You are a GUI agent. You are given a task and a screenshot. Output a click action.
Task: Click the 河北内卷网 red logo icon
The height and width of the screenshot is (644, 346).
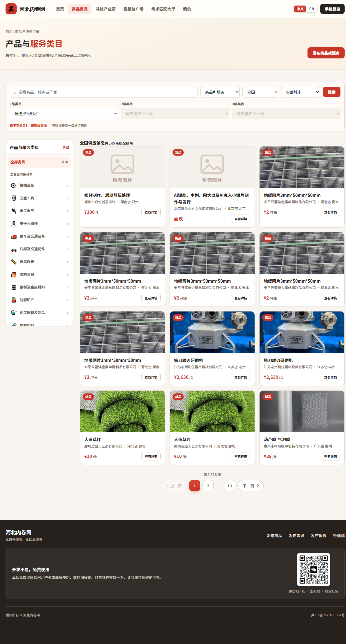[x=11, y=9]
